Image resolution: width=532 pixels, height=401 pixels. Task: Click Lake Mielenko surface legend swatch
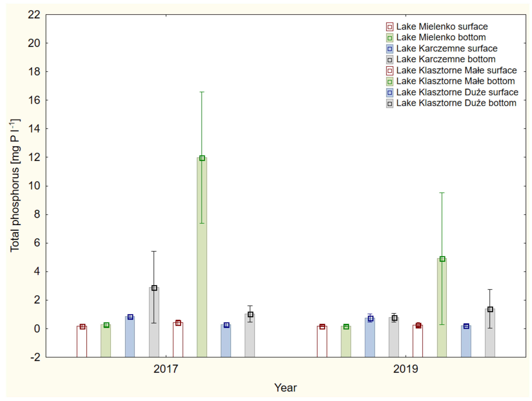click(x=390, y=27)
